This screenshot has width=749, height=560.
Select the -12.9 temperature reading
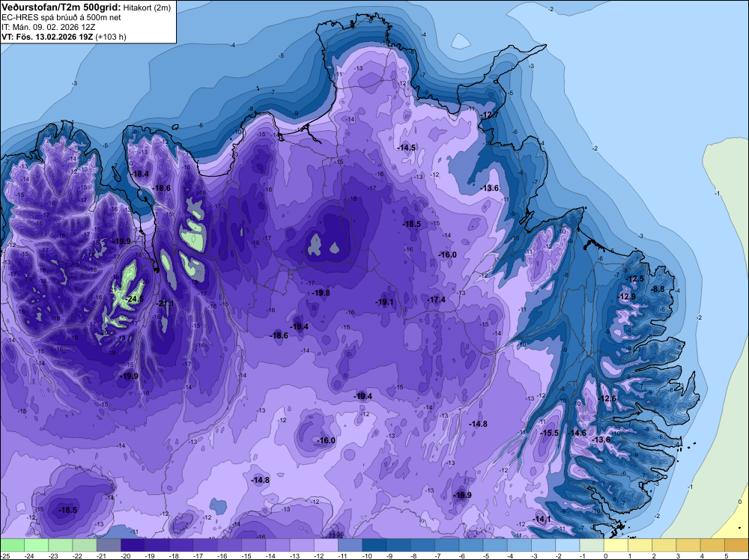click(x=627, y=297)
